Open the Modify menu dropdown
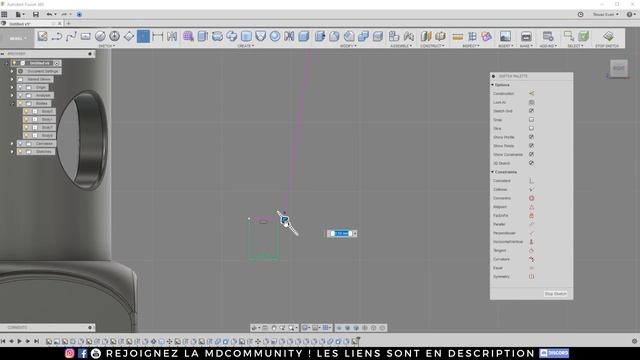Image resolution: width=640 pixels, height=360 pixels. coord(348,46)
